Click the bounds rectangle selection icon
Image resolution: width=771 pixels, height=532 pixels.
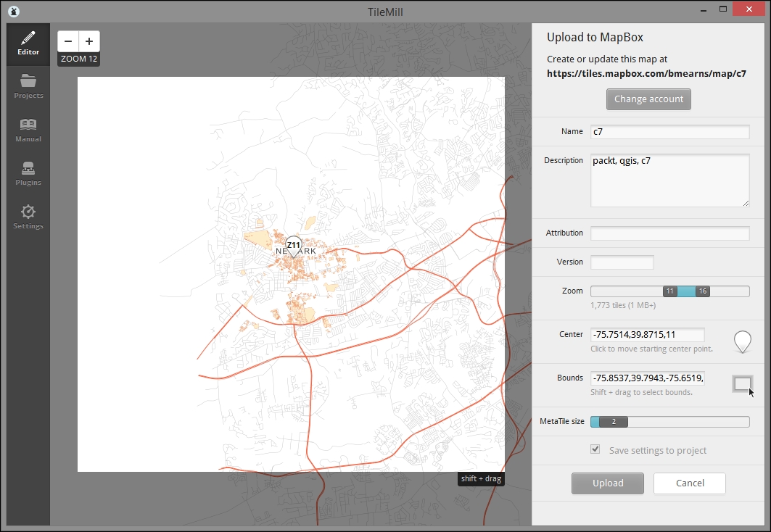tap(742, 384)
